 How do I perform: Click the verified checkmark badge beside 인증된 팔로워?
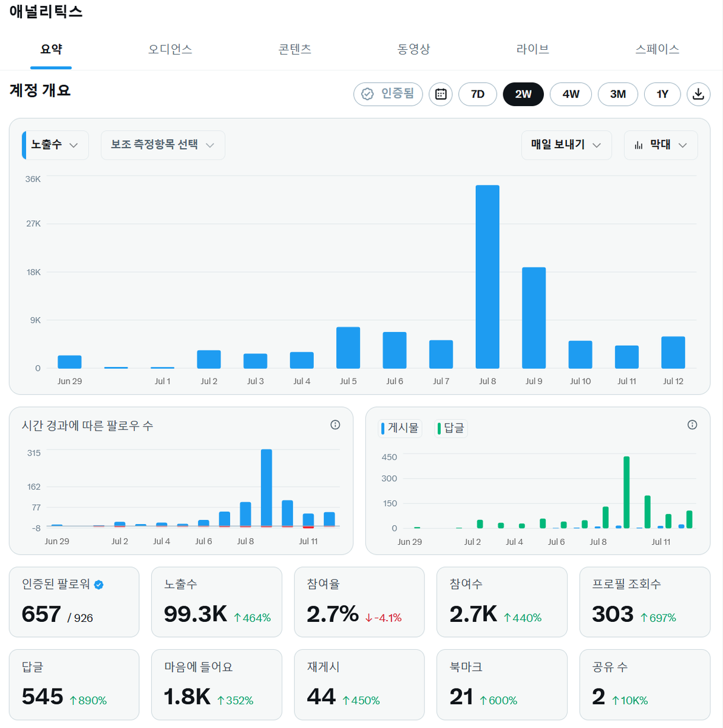coord(99,584)
